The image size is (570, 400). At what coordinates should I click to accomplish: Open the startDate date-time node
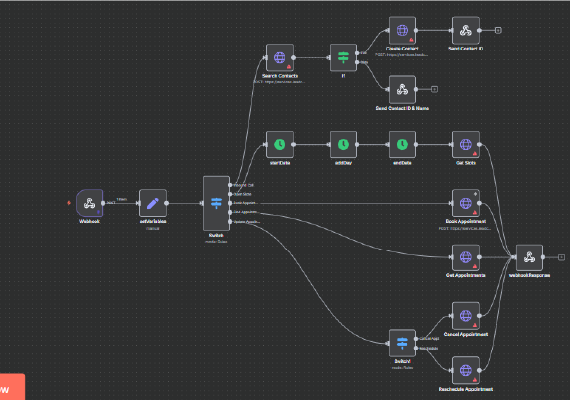pyautogui.click(x=280, y=144)
